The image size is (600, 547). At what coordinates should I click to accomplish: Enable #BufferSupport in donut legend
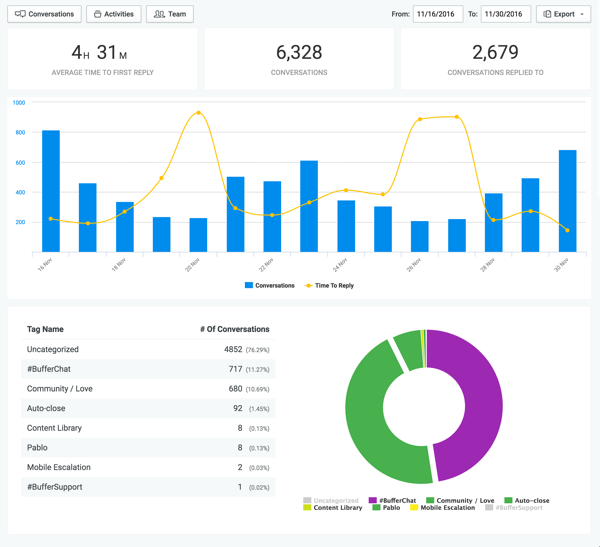514,508
